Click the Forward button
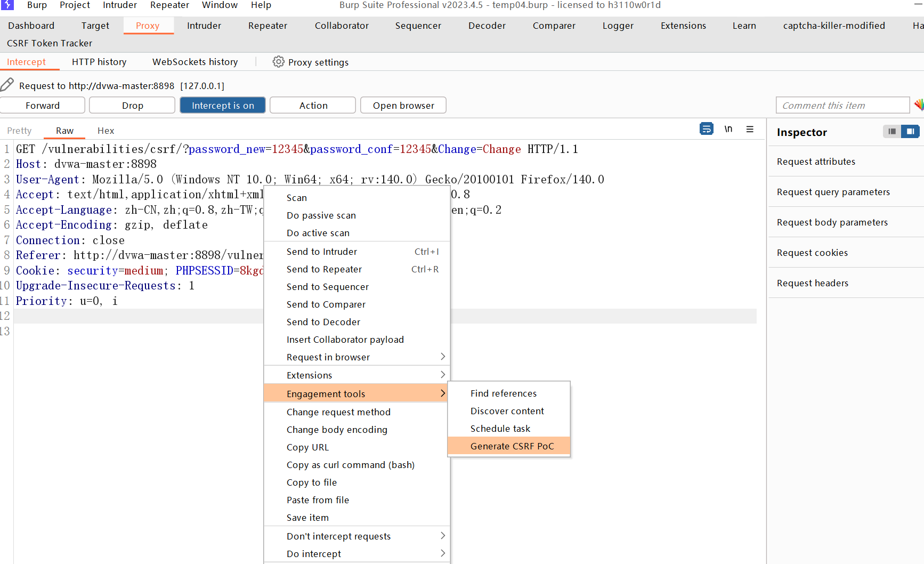This screenshot has height=564, width=924. [43, 106]
